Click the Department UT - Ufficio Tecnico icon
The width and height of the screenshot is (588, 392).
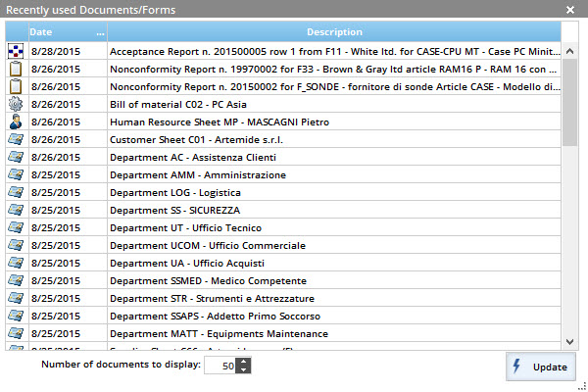[15, 227]
